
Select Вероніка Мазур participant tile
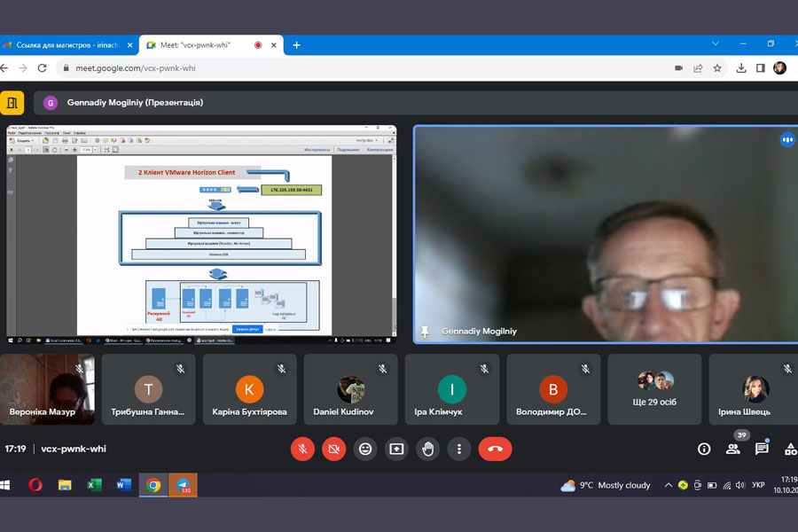coord(47,389)
